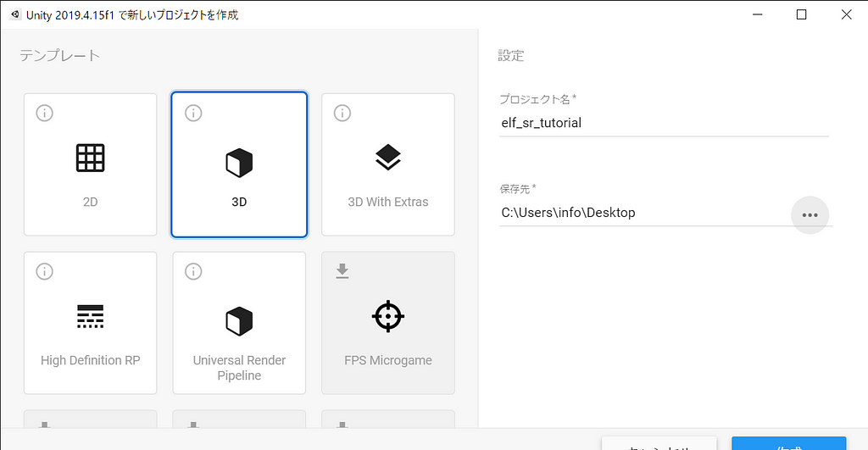868x450 pixels.
Task: Select the FPS Microgame template
Action: tap(388, 323)
